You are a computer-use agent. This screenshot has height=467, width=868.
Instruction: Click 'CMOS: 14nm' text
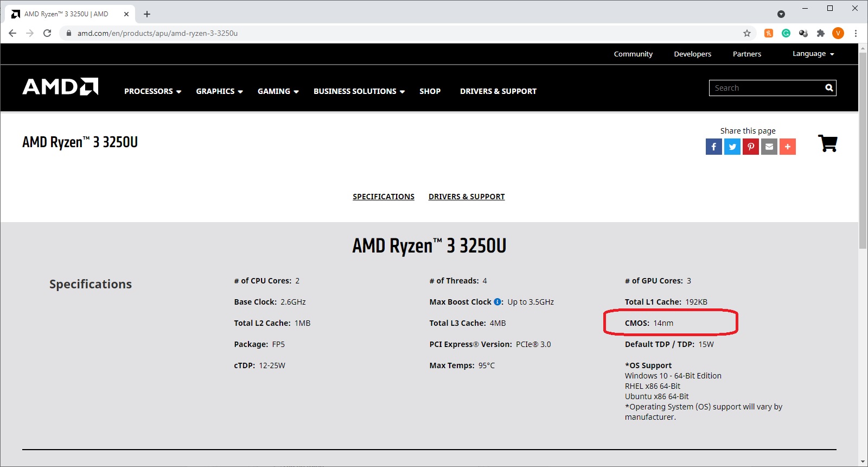tap(649, 323)
